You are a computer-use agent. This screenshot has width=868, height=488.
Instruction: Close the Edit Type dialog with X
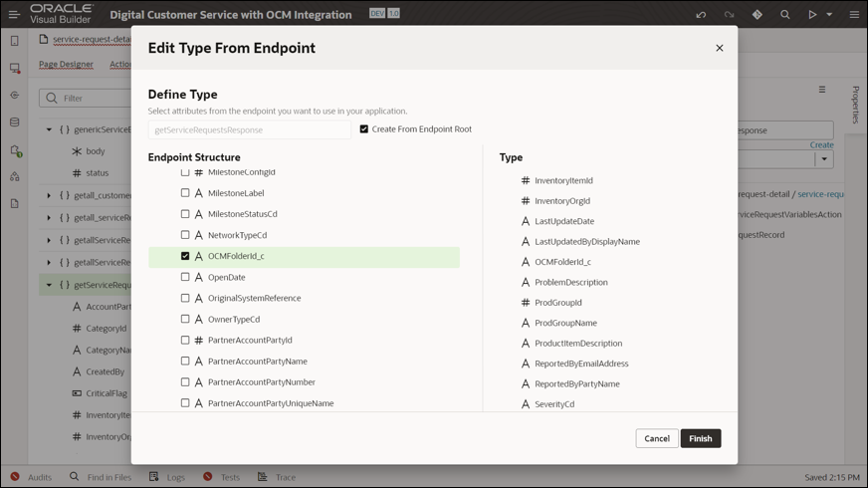720,48
